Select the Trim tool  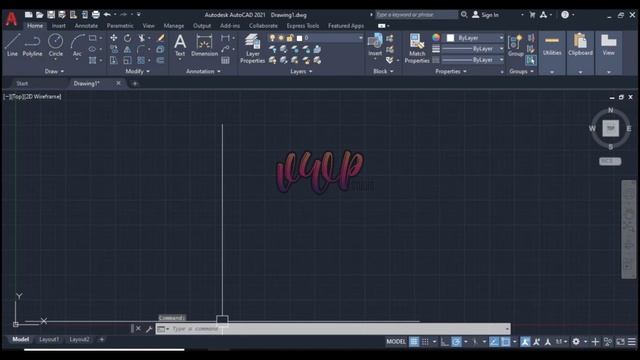(142, 38)
